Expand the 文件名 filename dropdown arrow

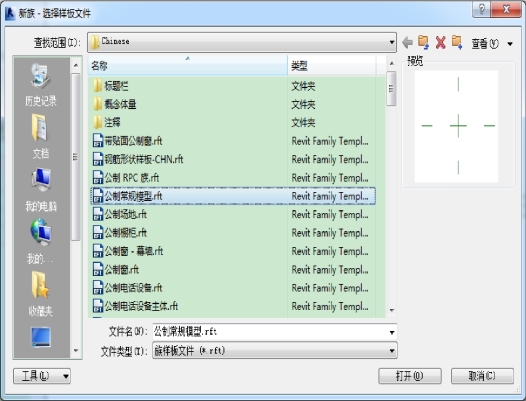(391, 332)
